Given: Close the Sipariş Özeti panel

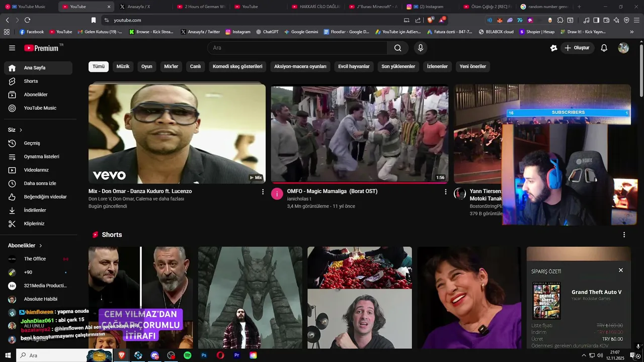Looking at the screenshot, I should 620,270.
